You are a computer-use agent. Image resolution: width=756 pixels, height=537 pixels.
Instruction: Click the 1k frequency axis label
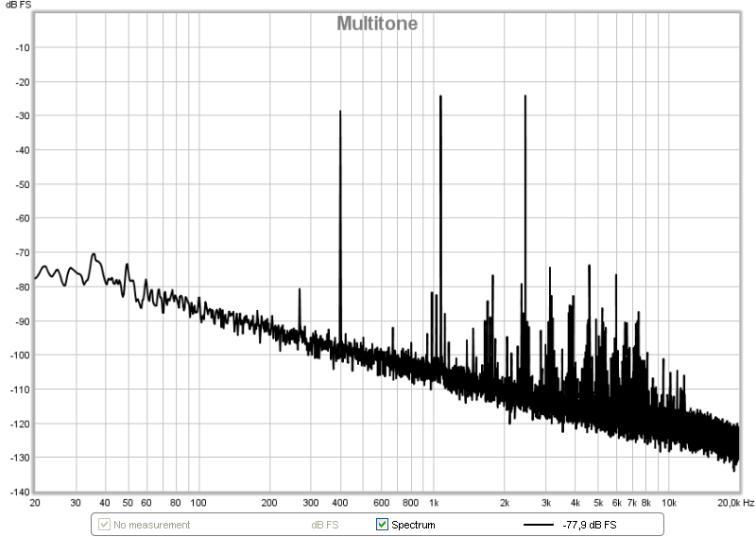pyautogui.click(x=434, y=503)
